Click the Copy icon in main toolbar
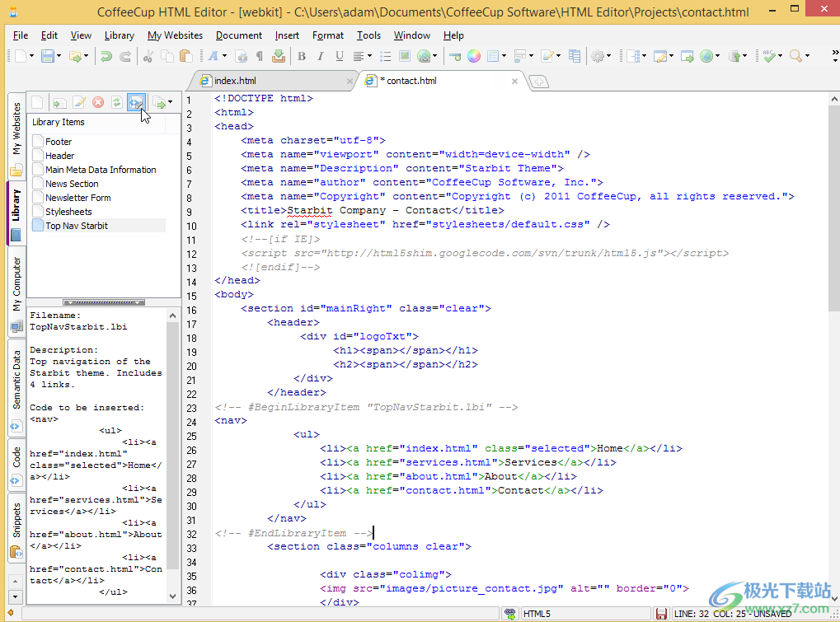Viewport: 840px width, 622px height. 167,56
